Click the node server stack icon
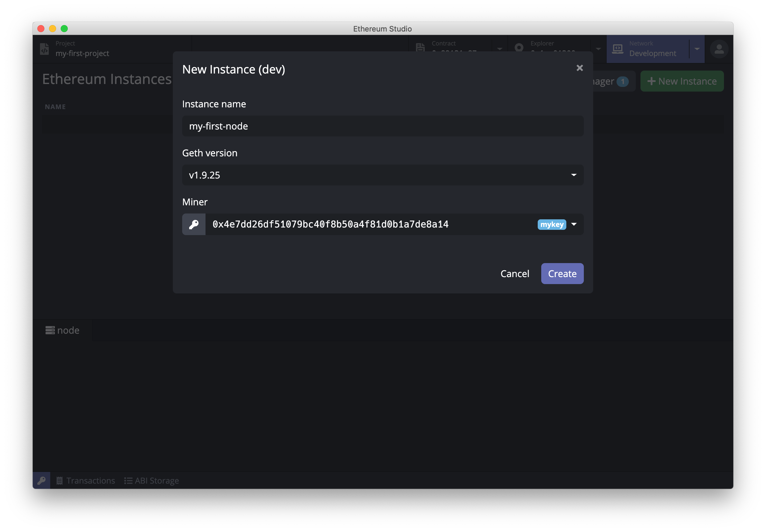The height and width of the screenshot is (532, 766). pyautogui.click(x=50, y=330)
